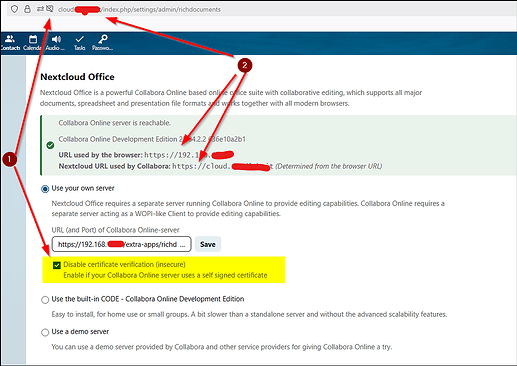
Task: Click the browser address bar URL
Action: pyautogui.click(x=139, y=9)
